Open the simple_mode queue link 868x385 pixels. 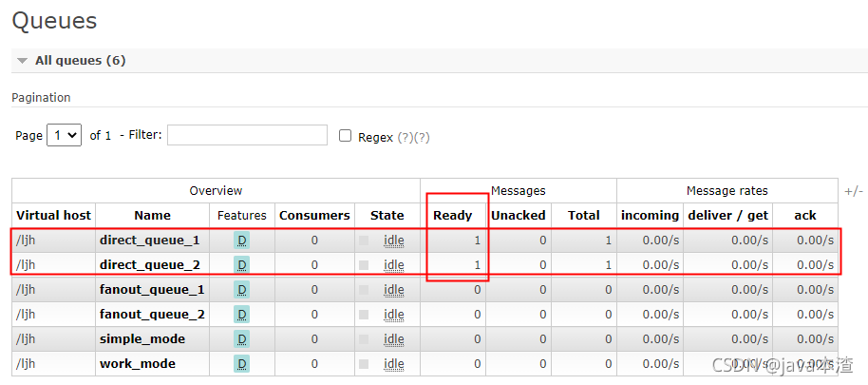point(142,339)
